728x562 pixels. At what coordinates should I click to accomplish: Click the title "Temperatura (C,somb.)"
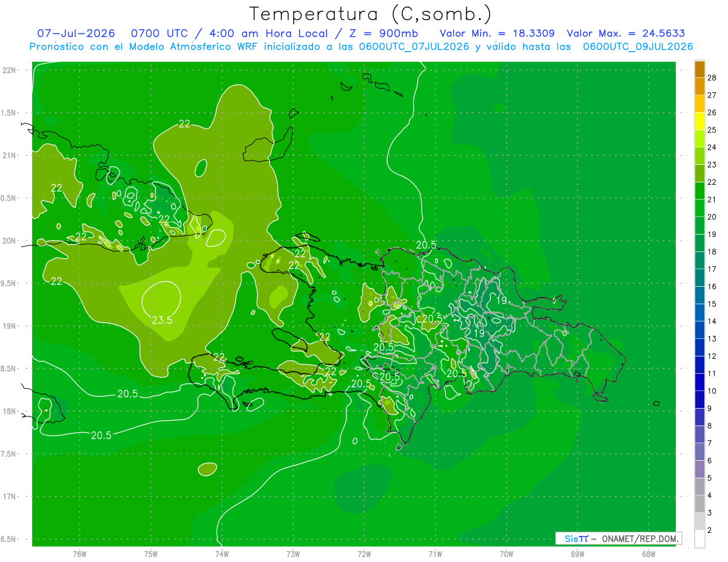(371, 15)
